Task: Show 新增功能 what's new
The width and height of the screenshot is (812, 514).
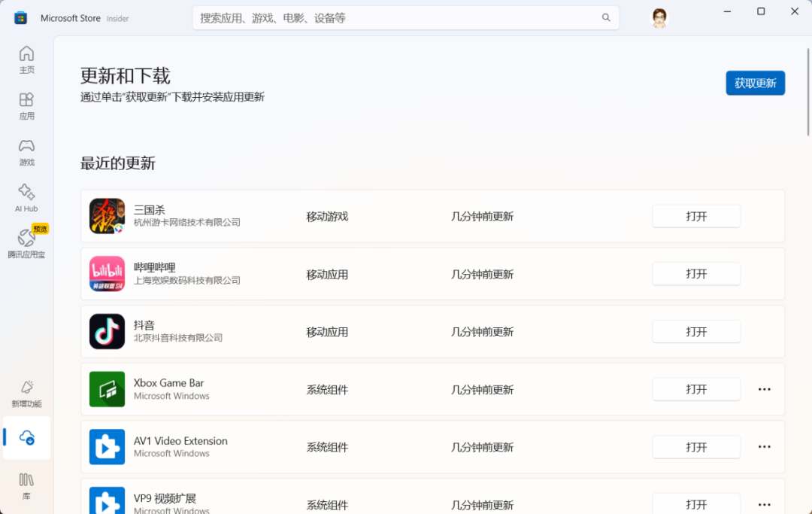Action: [x=26, y=394]
